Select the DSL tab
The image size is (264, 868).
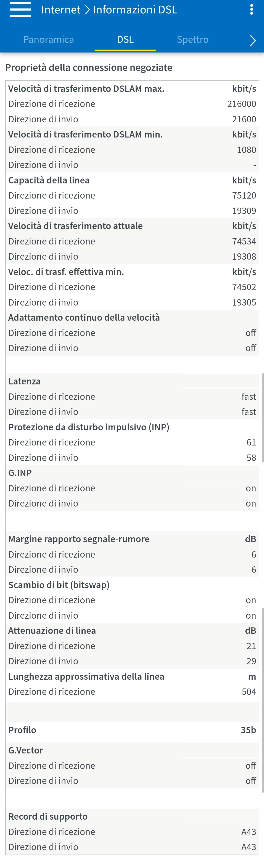pos(125,39)
